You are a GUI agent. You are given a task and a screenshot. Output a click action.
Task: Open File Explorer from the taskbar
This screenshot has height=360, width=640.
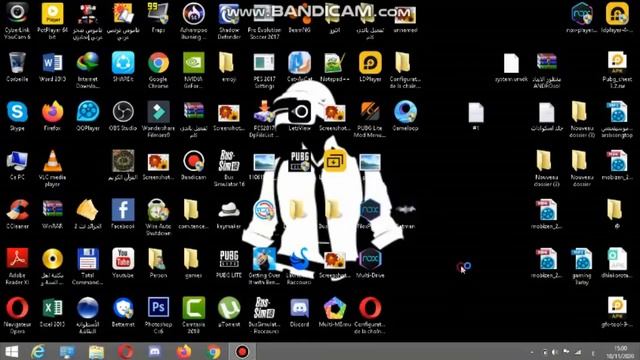96,351
